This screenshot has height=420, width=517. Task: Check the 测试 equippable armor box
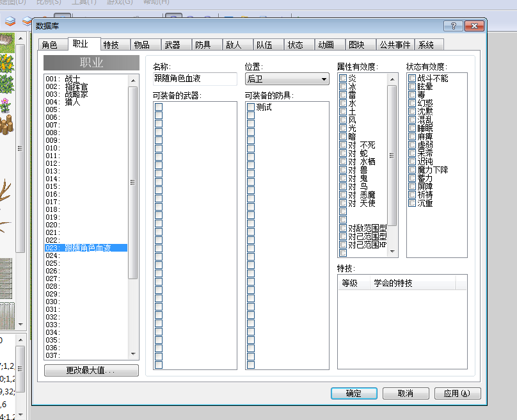click(x=251, y=107)
